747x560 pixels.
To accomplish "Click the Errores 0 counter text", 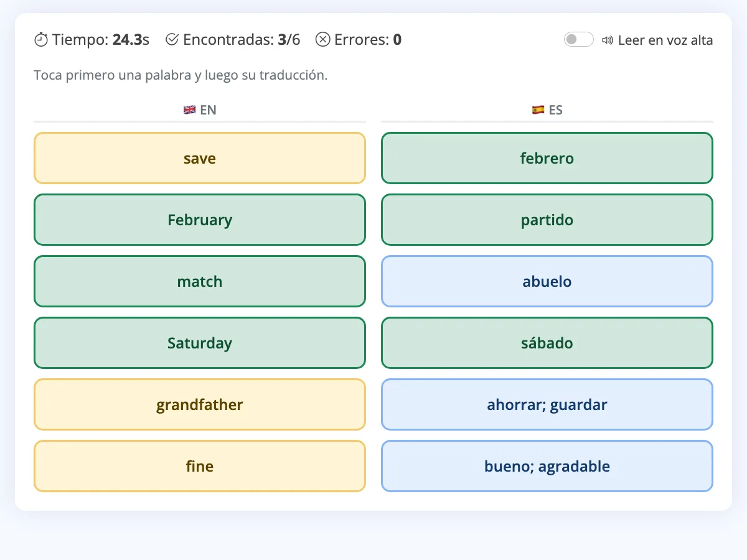I will 368,40.
